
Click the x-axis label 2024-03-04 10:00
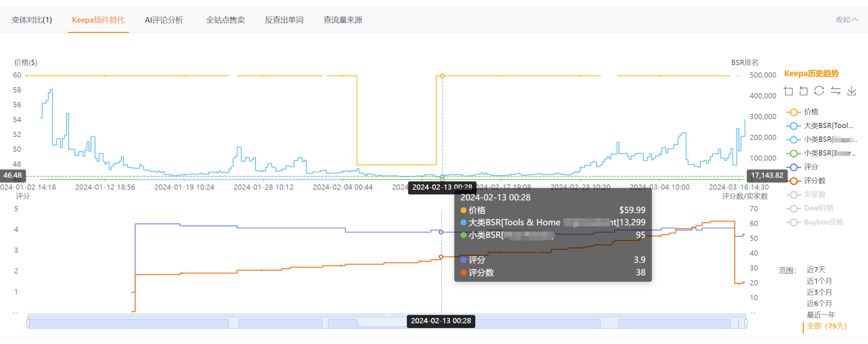[660, 187]
